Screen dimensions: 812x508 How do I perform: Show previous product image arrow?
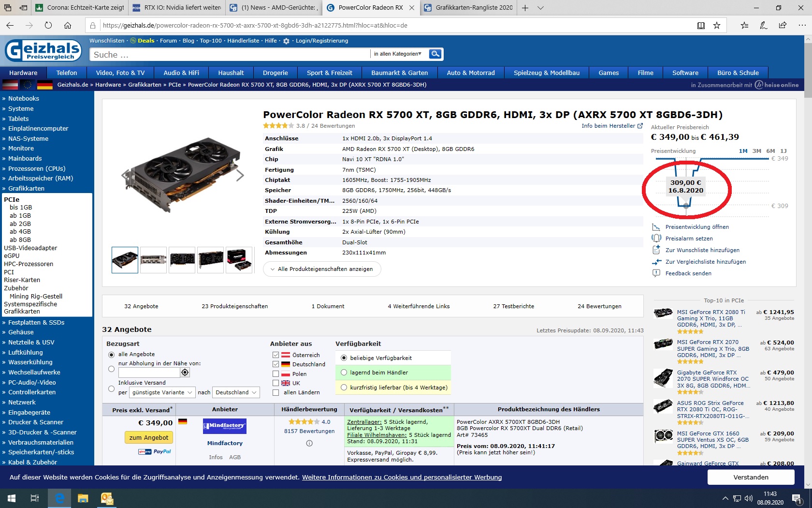[x=125, y=175]
